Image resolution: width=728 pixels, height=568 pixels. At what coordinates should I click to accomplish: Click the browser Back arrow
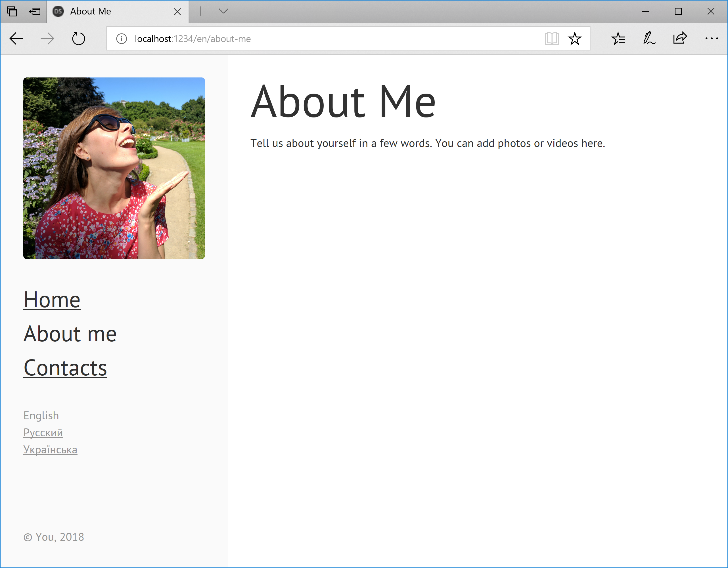pos(16,39)
